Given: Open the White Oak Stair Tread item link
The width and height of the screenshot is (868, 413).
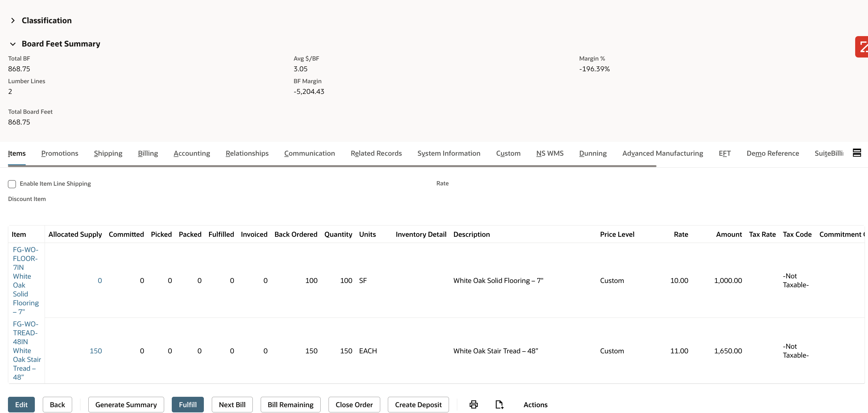Looking at the screenshot, I should point(26,351).
